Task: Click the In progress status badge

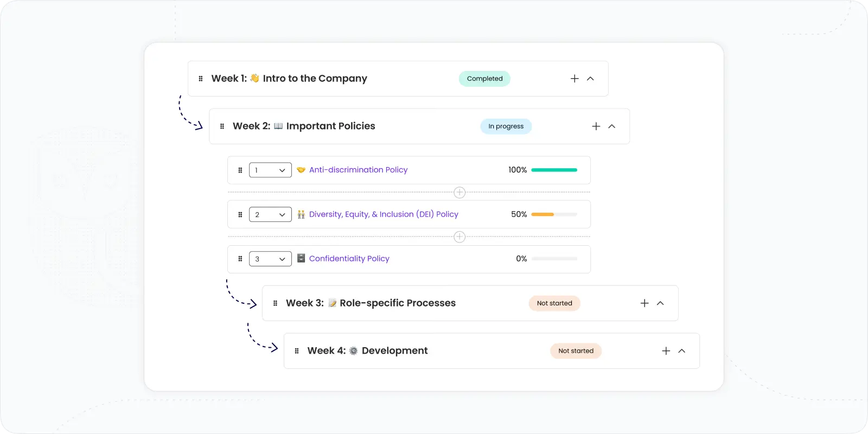Action: (x=506, y=126)
